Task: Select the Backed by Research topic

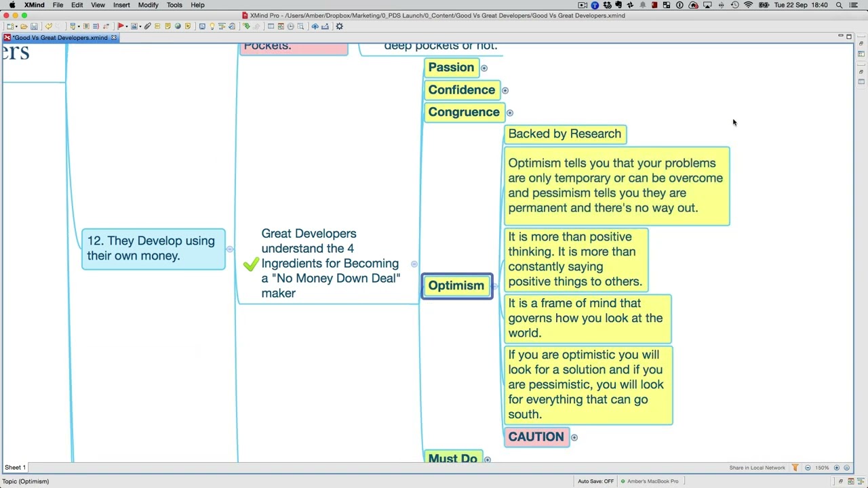Action: coord(565,134)
